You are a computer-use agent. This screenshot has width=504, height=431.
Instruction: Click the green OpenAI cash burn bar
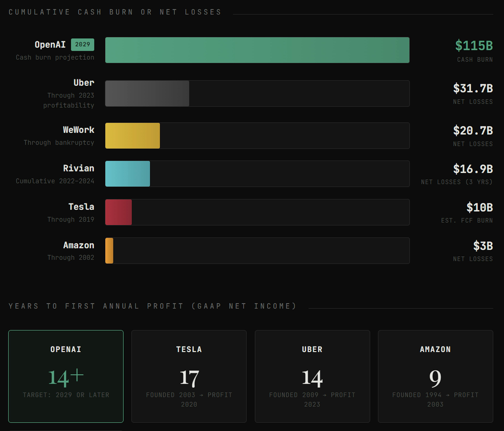tap(257, 50)
